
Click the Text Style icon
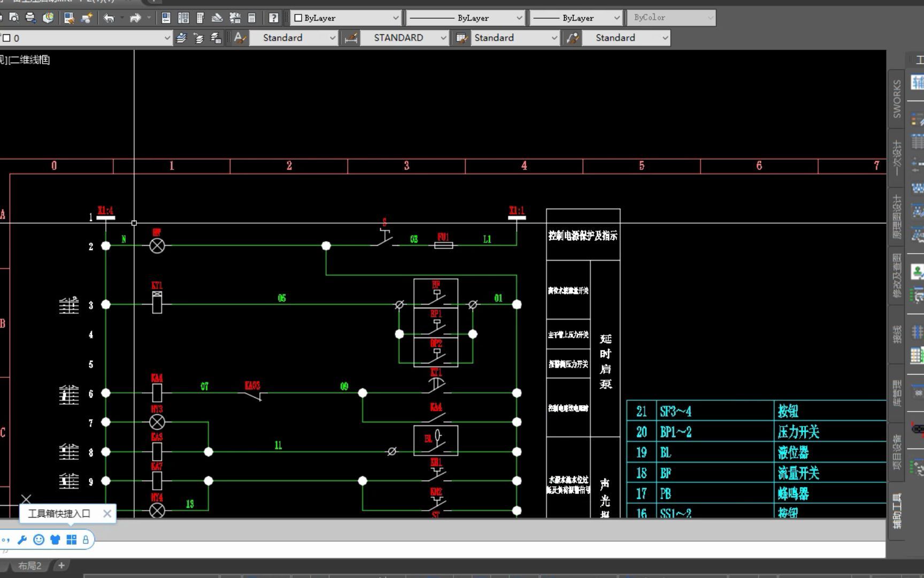(240, 38)
